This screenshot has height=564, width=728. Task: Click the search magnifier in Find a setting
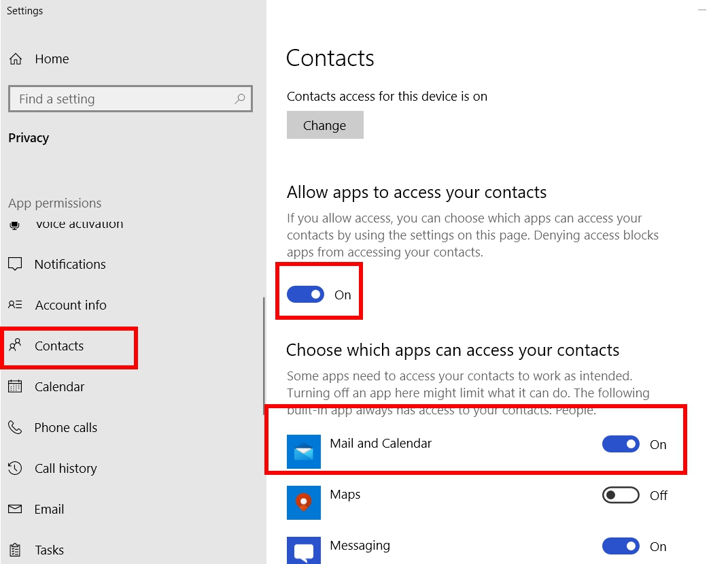pyautogui.click(x=239, y=99)
